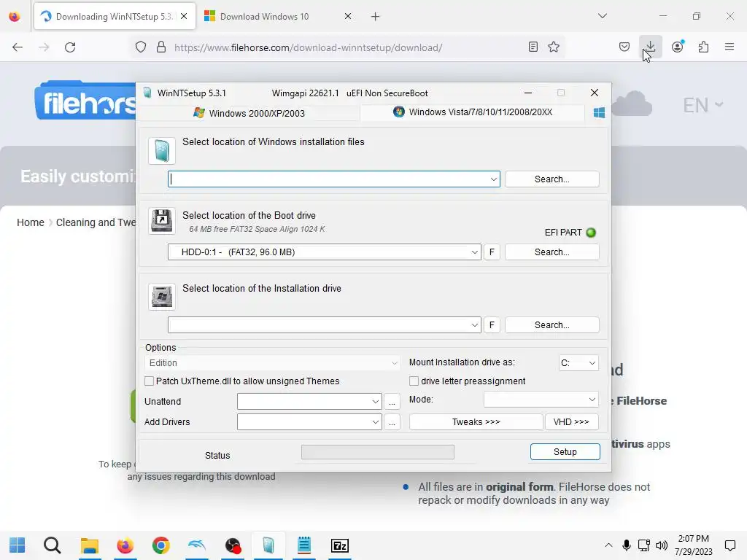This screenshot has width=747, height=560.
Task: Click the WinNTSetup title bar app icon
Action: click(x=147, y=93)
